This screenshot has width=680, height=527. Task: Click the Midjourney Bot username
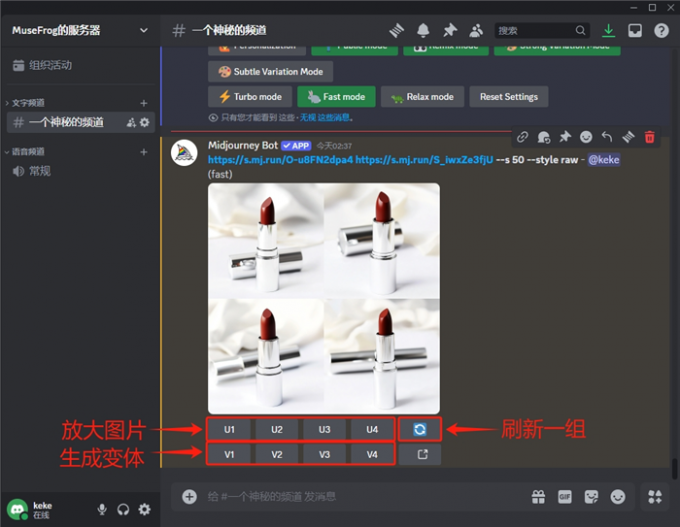tap(243, 145)
